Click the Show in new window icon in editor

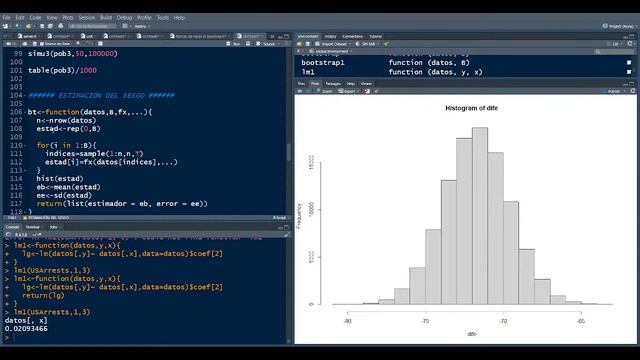(x=24, y=44)
